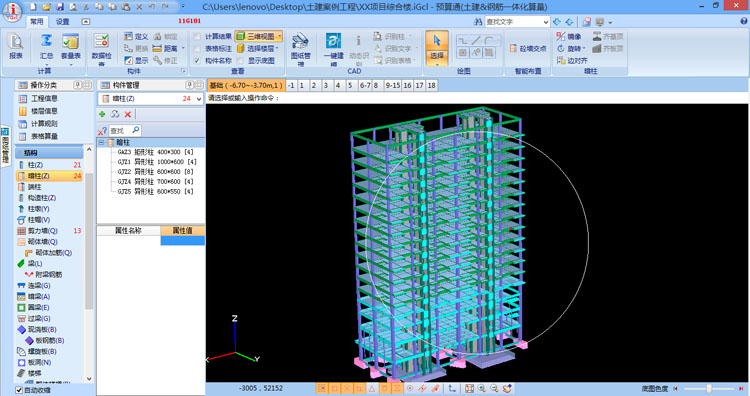Click the 镜像 mirror tool
This screenshot has height=396, width=750.
pyautogui.click(x=569, y=36)
